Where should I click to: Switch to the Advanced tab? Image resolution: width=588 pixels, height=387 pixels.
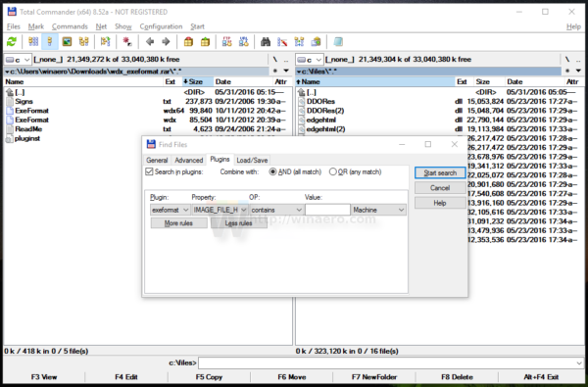(188, 160)
